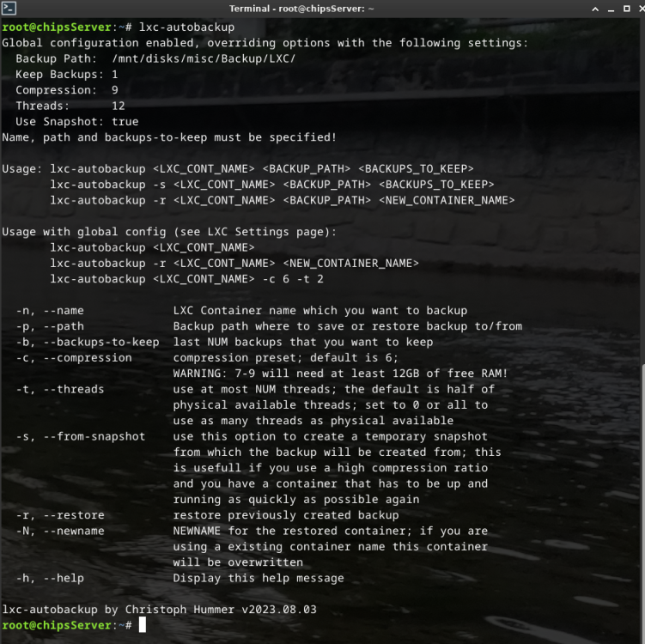Click the '-c, --compression' option
645x644 pixels.
pyautogui.click(x=74, y=358)
